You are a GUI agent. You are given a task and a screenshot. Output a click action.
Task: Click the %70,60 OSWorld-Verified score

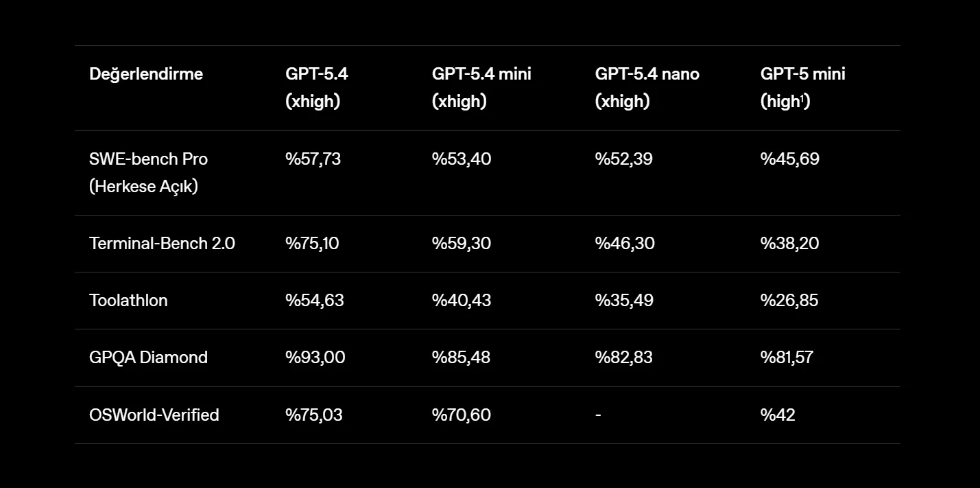461,415
